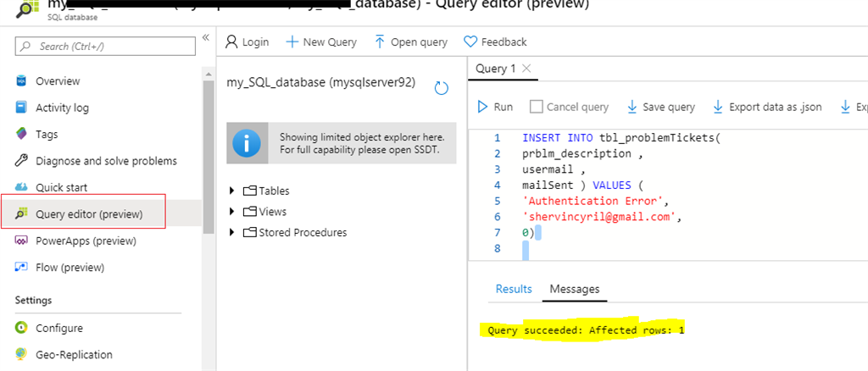Refresh the object explorer with the circular arrow
This screenshot has width=868, height=371.
441,88
